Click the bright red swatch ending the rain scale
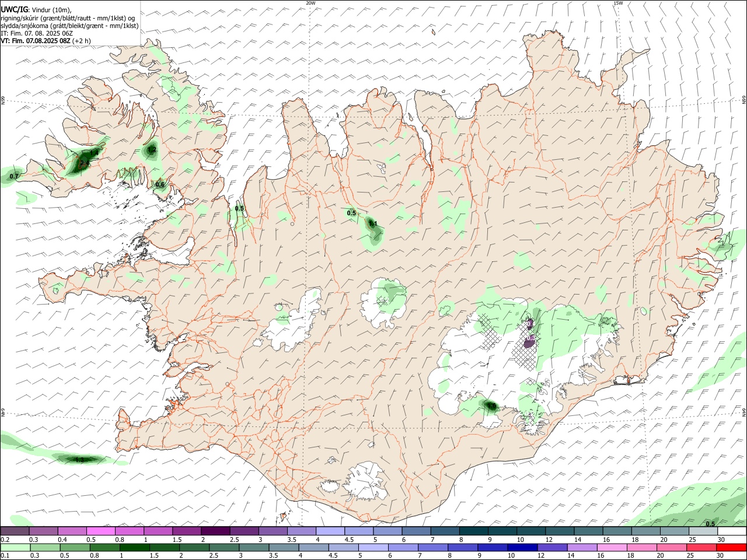This screenshot has height=560, width=747. [731, 548]
